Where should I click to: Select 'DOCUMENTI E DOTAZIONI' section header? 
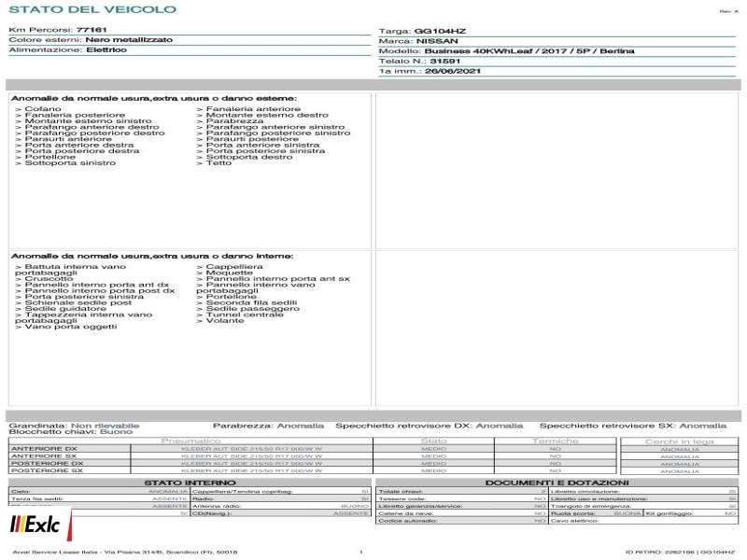557,483
